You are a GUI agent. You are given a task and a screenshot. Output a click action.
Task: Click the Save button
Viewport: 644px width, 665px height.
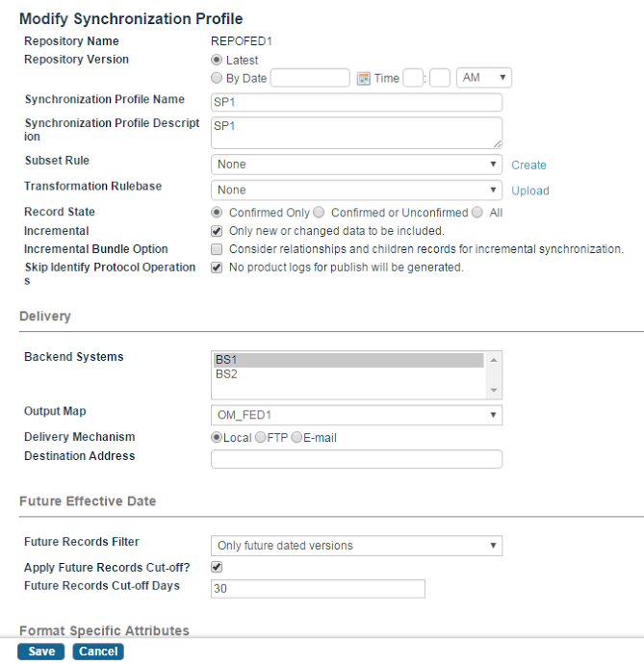pos(41,652)
